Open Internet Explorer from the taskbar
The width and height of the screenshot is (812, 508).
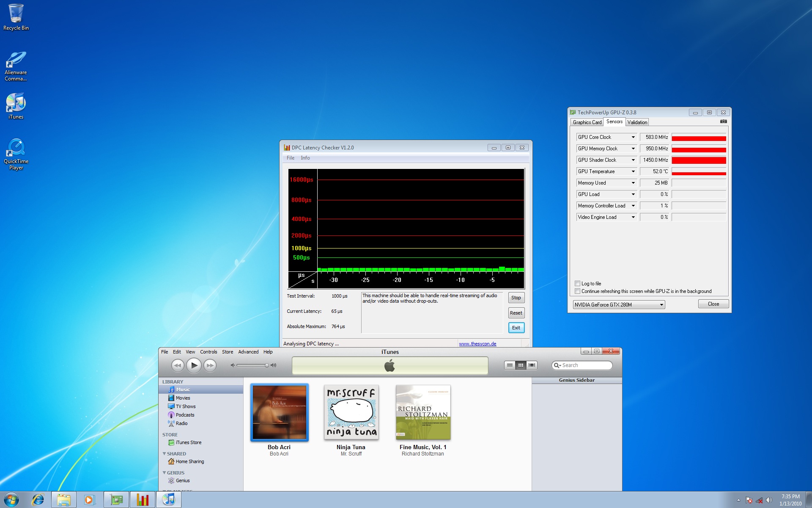38,500
